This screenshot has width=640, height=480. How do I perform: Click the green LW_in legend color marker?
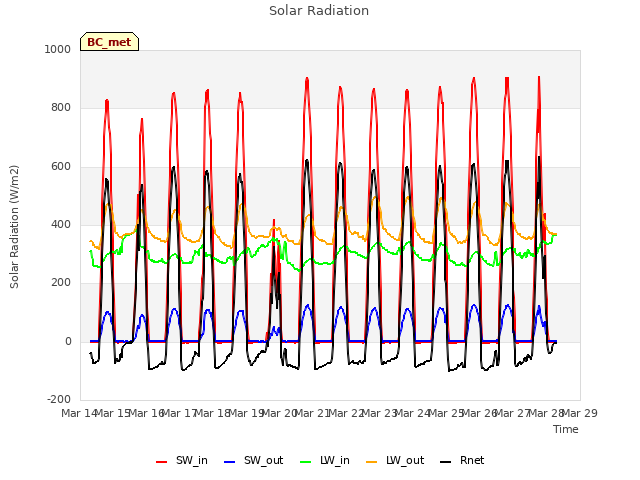(306, 462)
